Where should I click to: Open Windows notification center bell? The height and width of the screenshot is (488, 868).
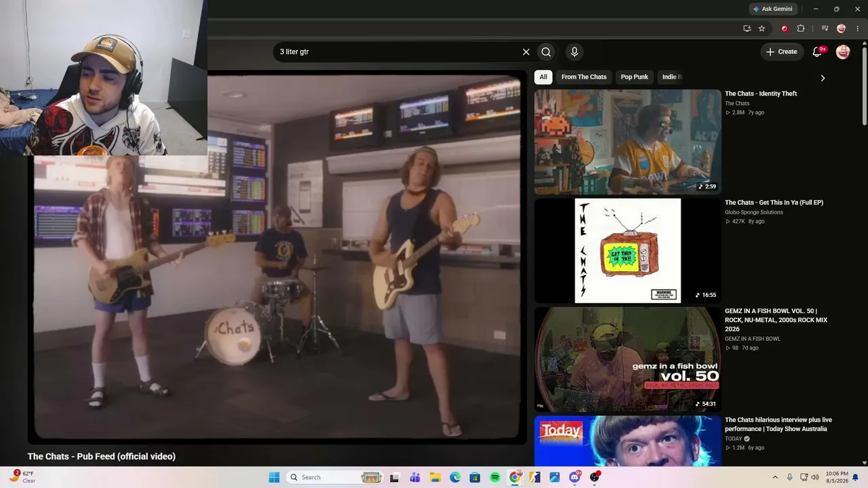coord(856,477)
